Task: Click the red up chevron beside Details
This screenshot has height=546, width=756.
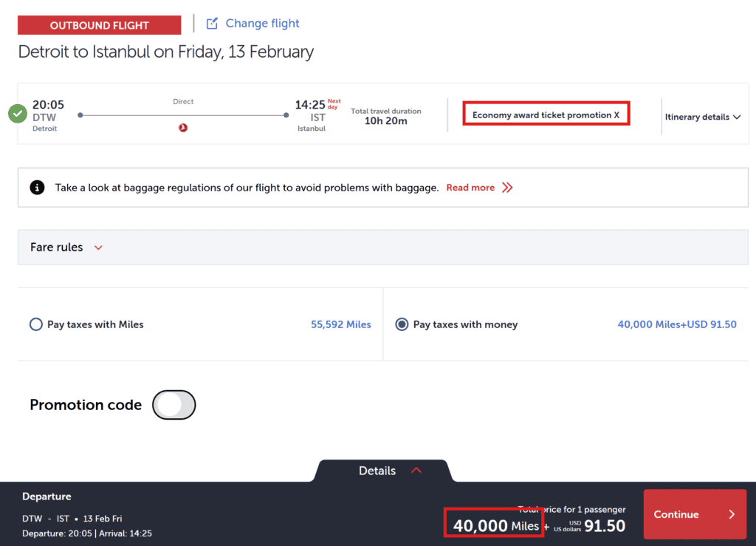Action: [x=416, y=471]
